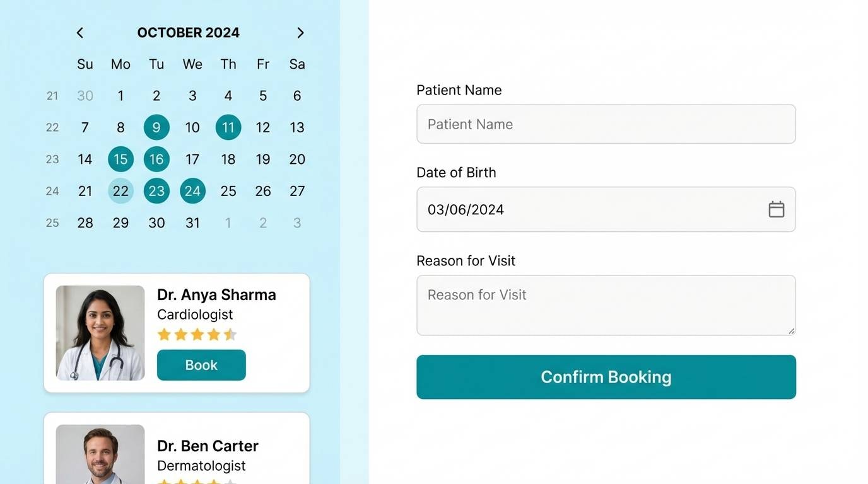The width and height of the screenshot is (868, 484).
Task: Open the date picker calendar icon
Action: (777, 209)
